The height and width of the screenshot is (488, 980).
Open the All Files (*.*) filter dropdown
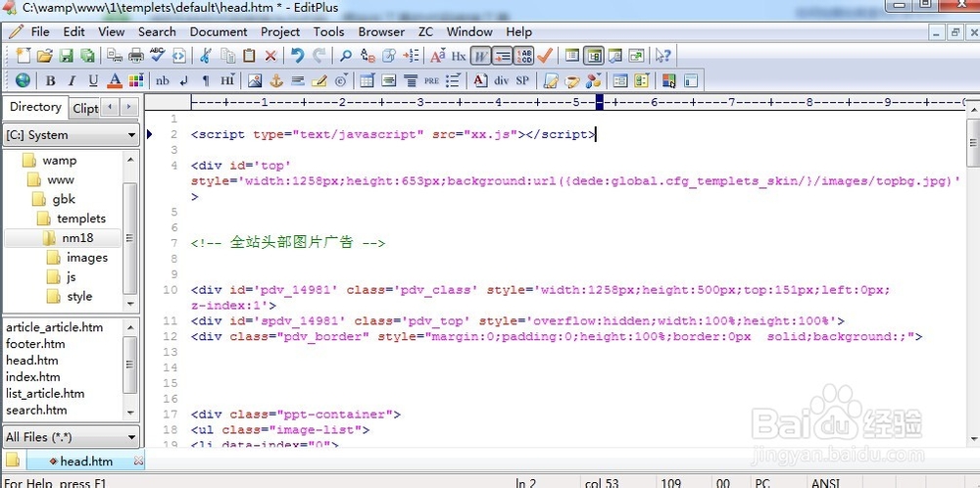point(71,437)
